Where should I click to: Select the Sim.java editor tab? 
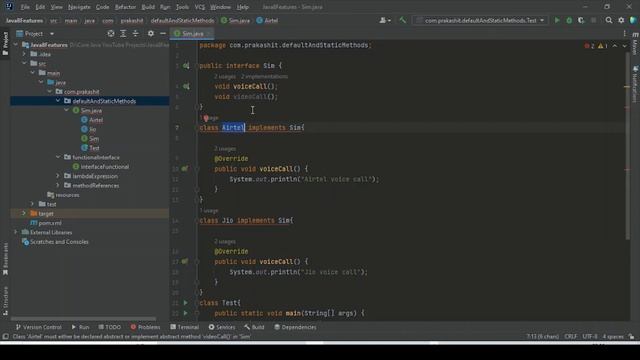point(192,33)
